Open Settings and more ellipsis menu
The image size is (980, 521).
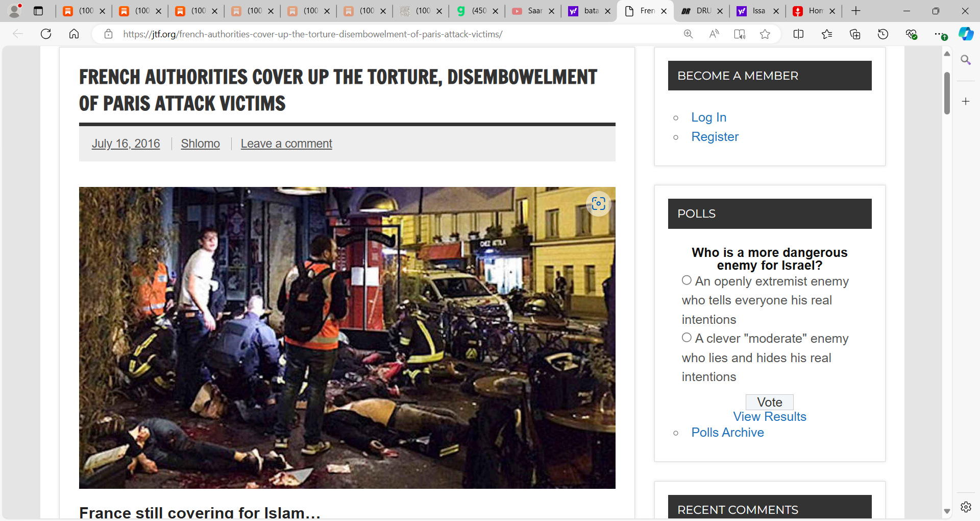tap(939, 34)
